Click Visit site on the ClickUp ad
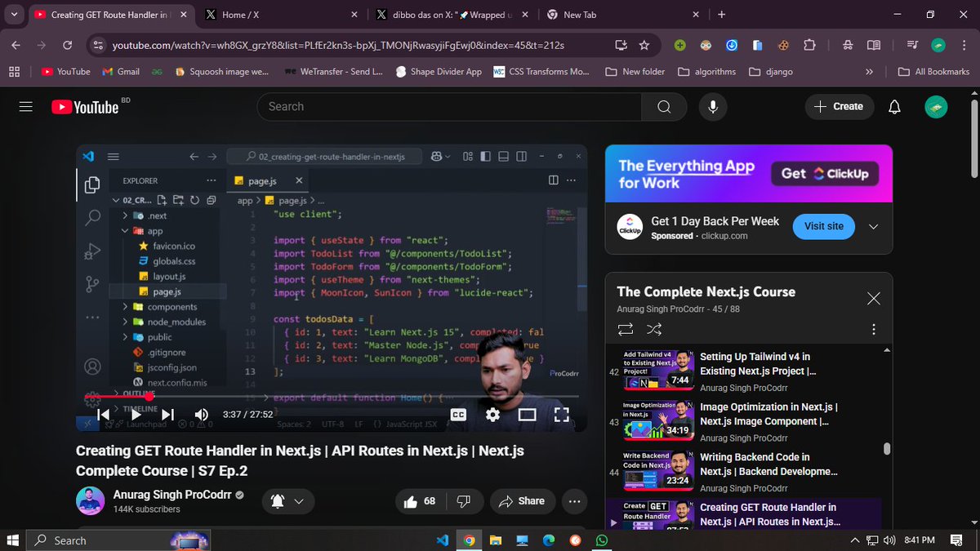Viewport: 980px width, 551px height. [823, 226]
